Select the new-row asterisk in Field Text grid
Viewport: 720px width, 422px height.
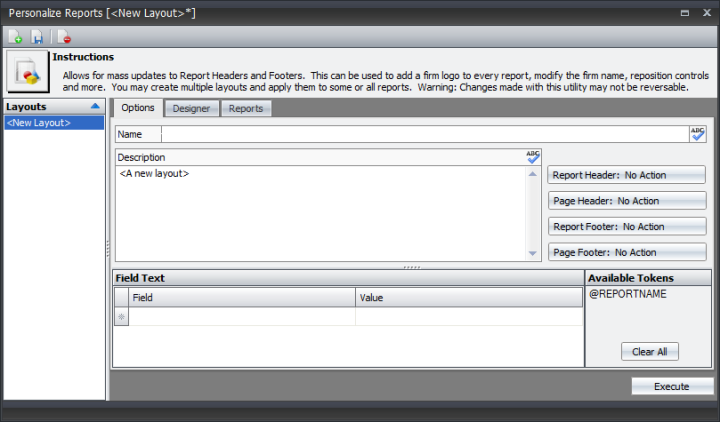122,317
